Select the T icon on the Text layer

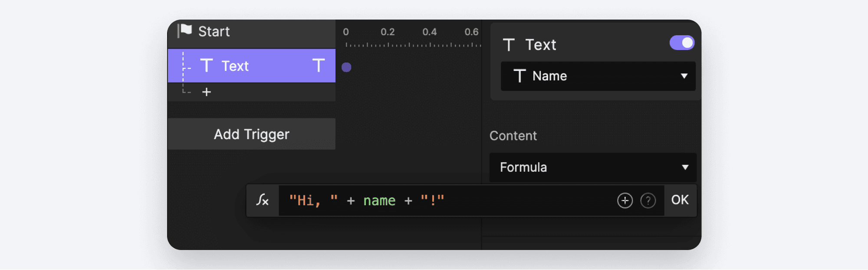(x=207, y=66)
